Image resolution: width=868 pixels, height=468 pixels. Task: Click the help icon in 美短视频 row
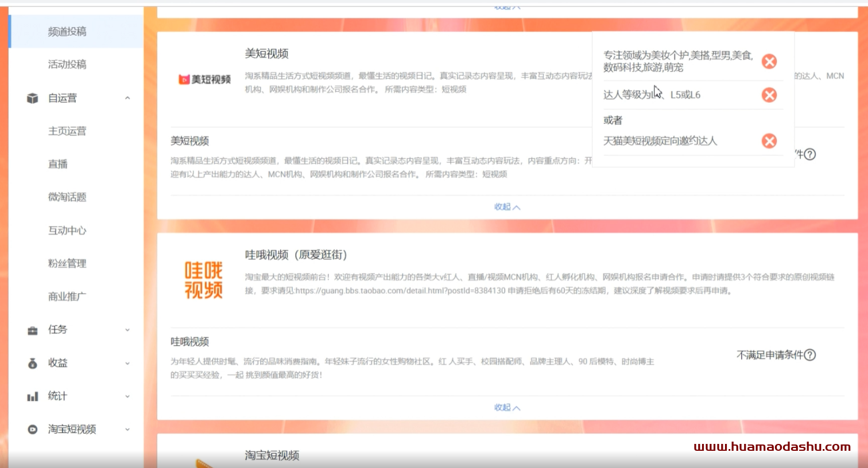tap(810, 154)
